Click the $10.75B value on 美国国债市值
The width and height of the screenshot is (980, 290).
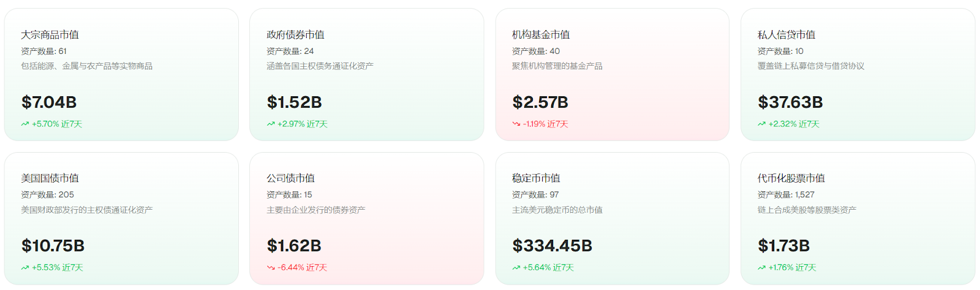coord(53,246)
